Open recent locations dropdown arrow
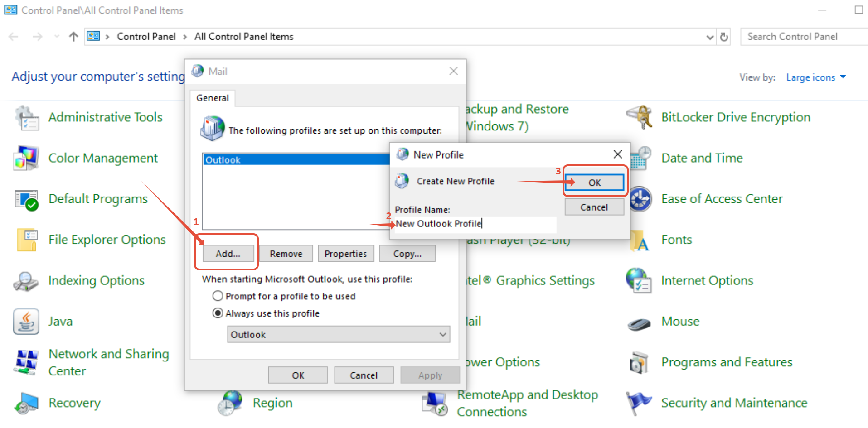 click(x=57, y=37)
